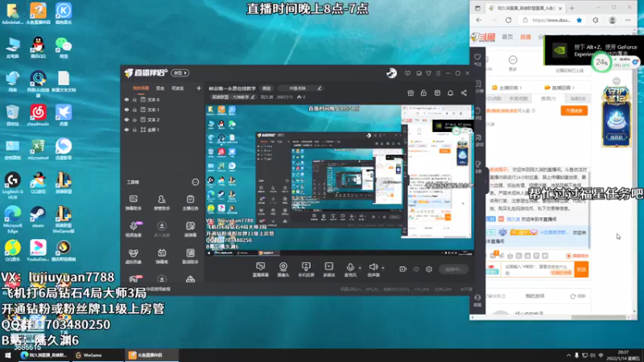Open the 虚拟形象 tool in the toolbox
This screenshot has width=644, height=362.
(133, 256)
